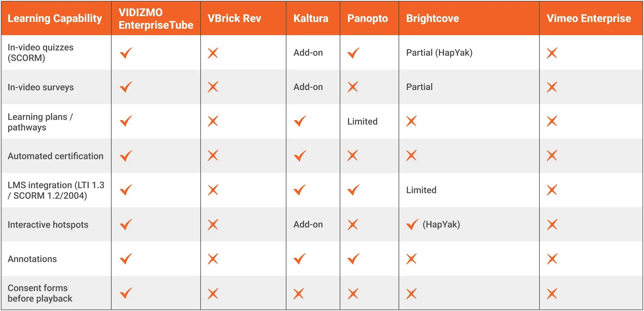This screenshot has height=311, width=644.
Task: Click the Learning Capability header cell
Action: pos(55,18)
